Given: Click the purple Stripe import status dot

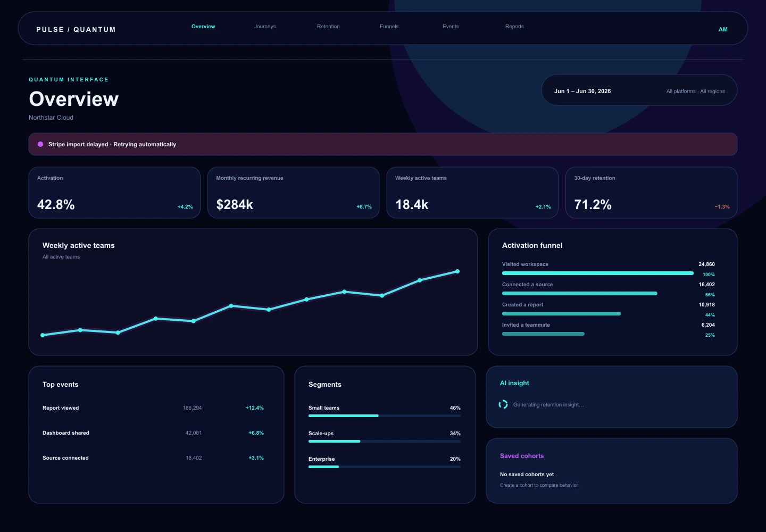Looking at the screenshot, I should 40,144.
